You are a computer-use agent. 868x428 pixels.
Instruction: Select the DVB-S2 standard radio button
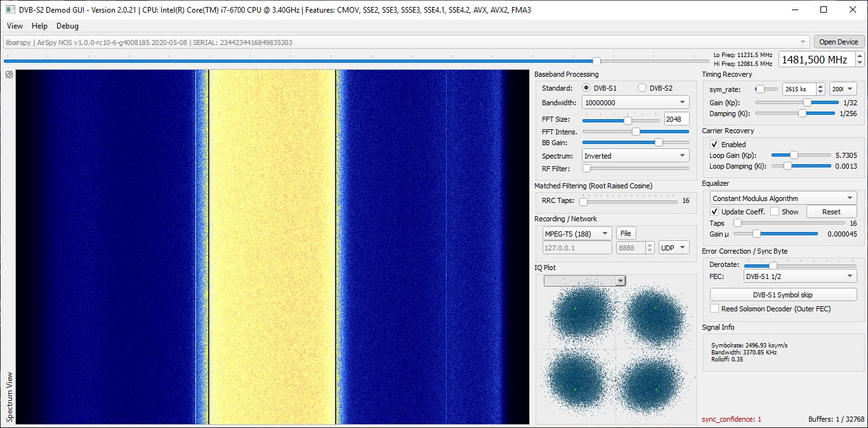642,88
